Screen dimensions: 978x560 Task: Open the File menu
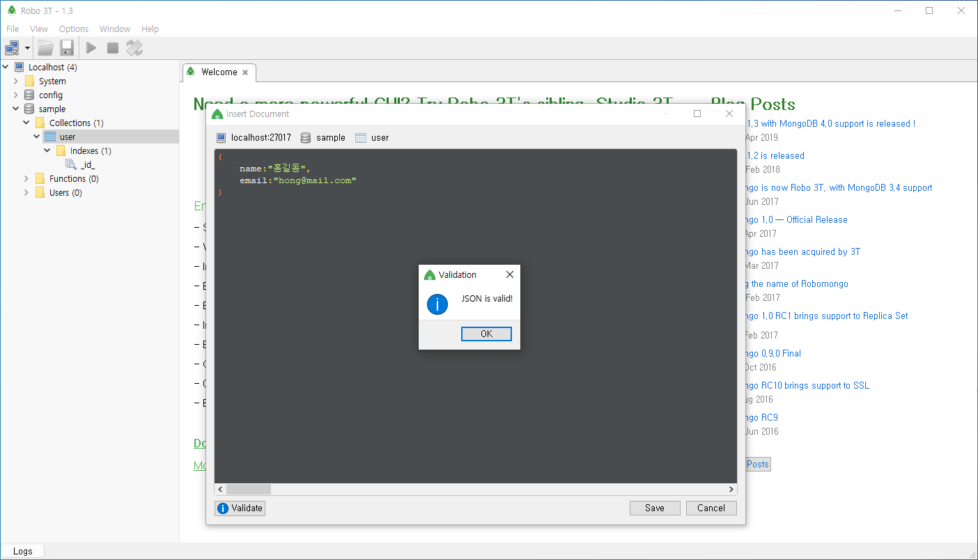(x=13, y=29)
